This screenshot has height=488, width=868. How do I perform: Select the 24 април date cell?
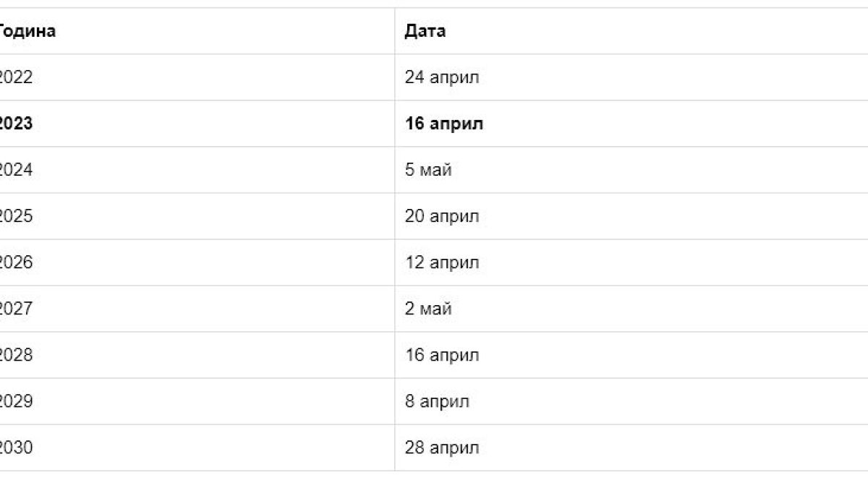pyautogui.click(x=442, y=77)
